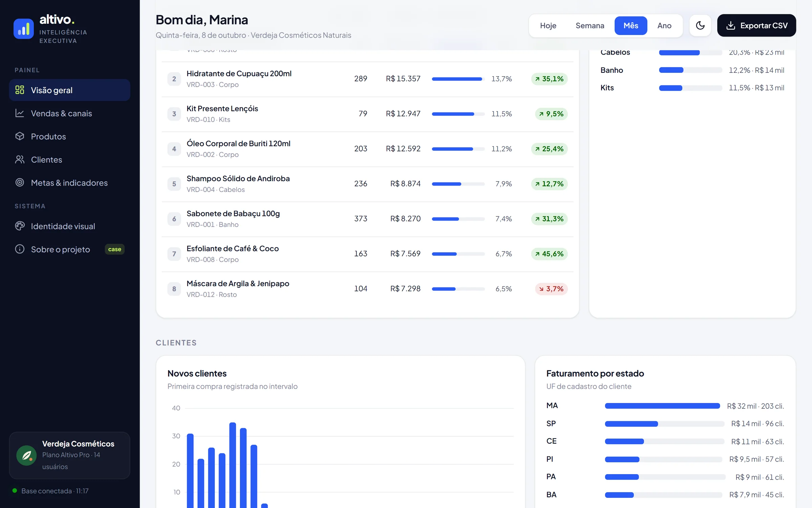
Task: Click the Produtos box icon
Action: tap(20, 136)
